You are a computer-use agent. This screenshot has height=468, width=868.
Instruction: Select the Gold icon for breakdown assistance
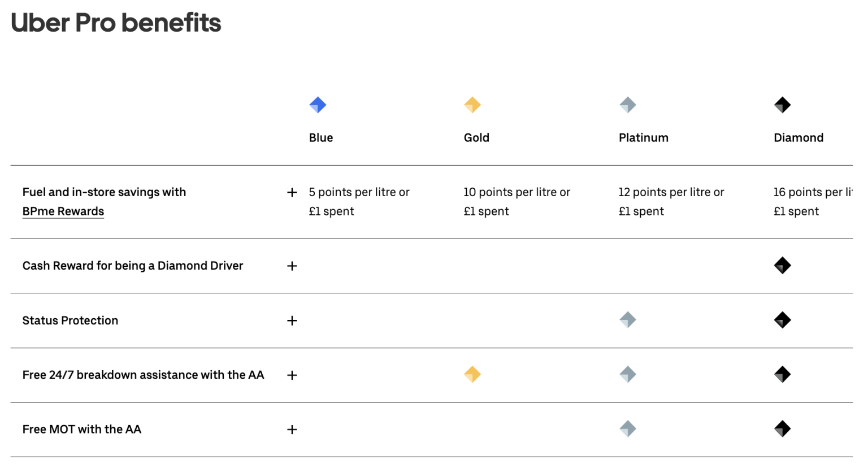point(472,374)
